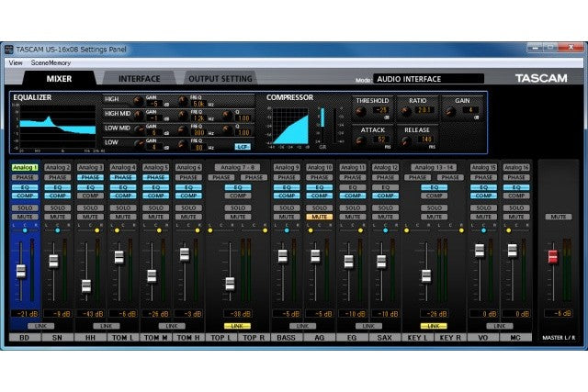
Task: Click the AUDIO INTERFACE mode field
Action: (x=428, y=79)
